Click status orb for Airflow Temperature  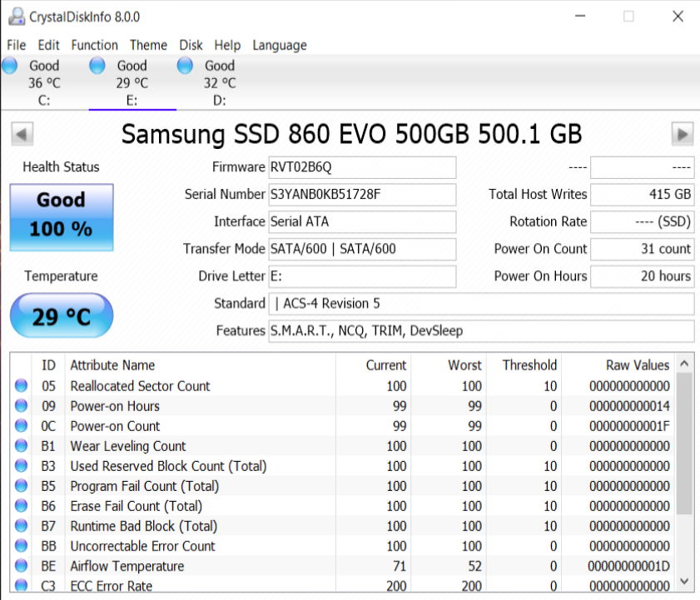(x=21, y=566)
